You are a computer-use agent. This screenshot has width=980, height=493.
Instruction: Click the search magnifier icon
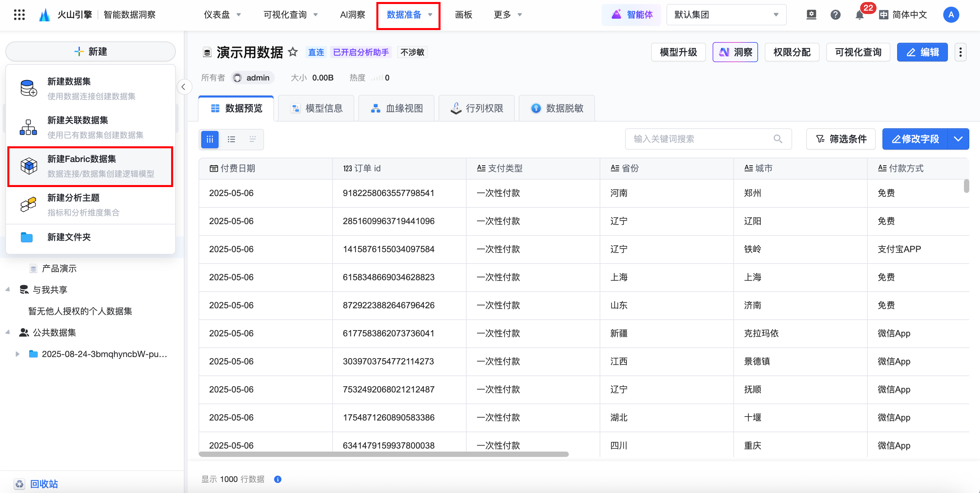coord(777,139)
